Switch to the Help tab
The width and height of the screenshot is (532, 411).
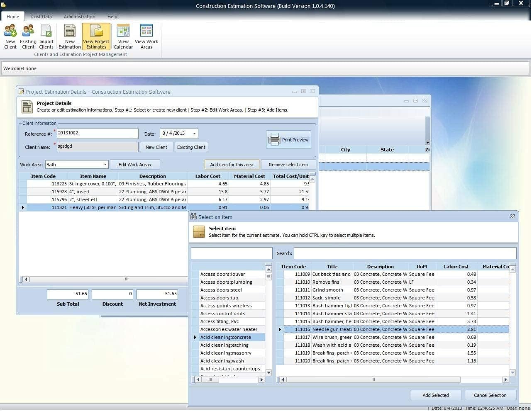[x=112, y=17]
